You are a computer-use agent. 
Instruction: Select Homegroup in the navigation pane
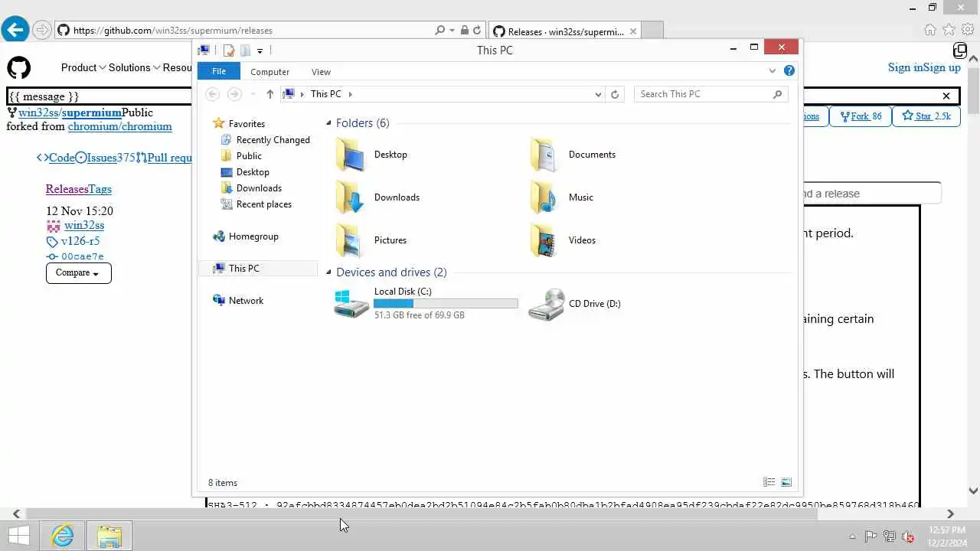coord(246,236)
